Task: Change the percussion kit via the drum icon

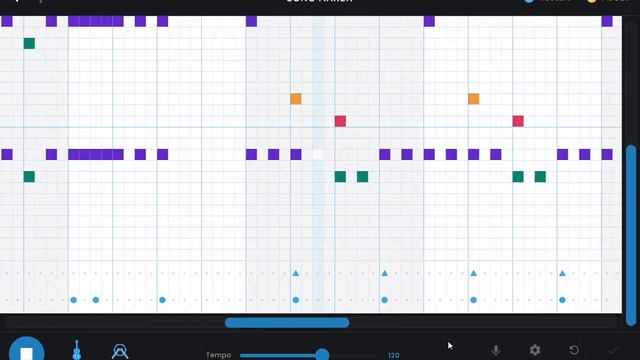Action: (120, 351)
